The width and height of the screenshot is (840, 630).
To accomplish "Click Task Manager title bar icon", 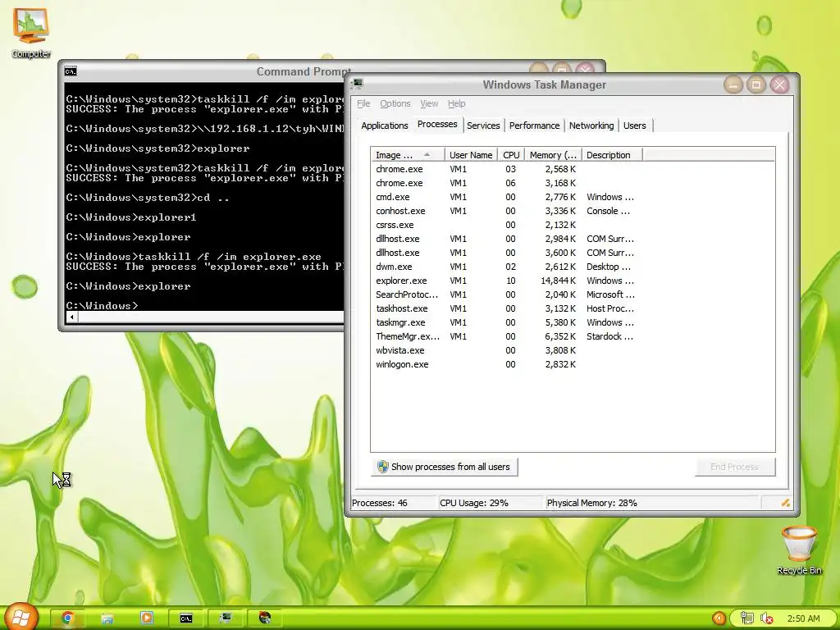I will tap(358, 84).
